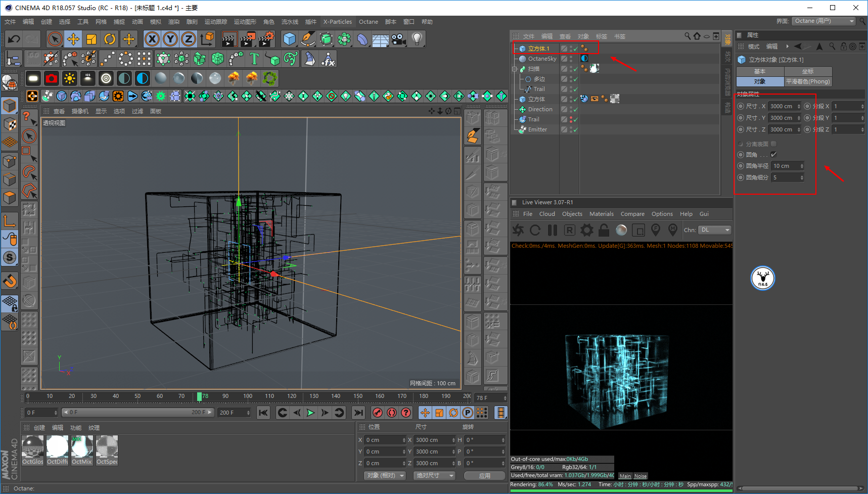Step 尺寸 . X value spinner
The width and height of the screenshot is (868, 494).
(x=799, y=106)
